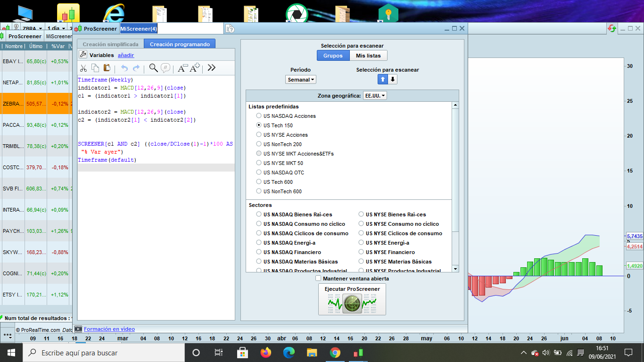This screenshot has width=644, height=362.
Task: Open Firefox from the taskbar
Action: 266,353
